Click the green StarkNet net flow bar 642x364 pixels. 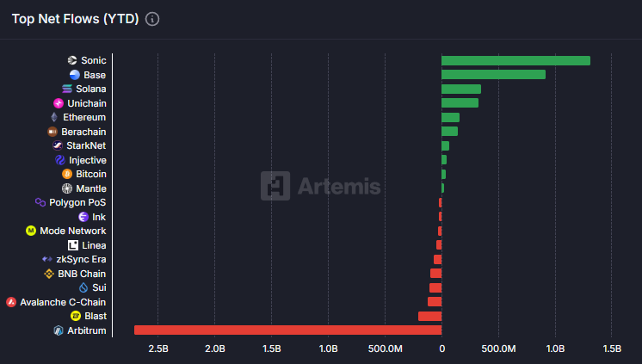[x=446, y=145]
